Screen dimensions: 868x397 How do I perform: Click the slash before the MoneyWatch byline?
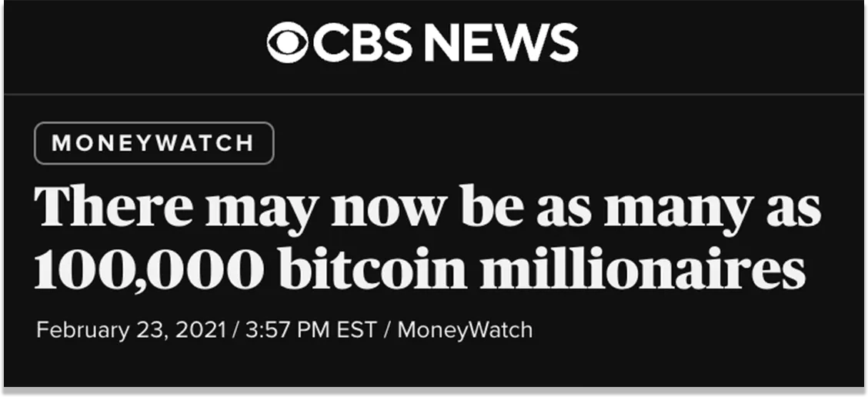tap(387, 330)
